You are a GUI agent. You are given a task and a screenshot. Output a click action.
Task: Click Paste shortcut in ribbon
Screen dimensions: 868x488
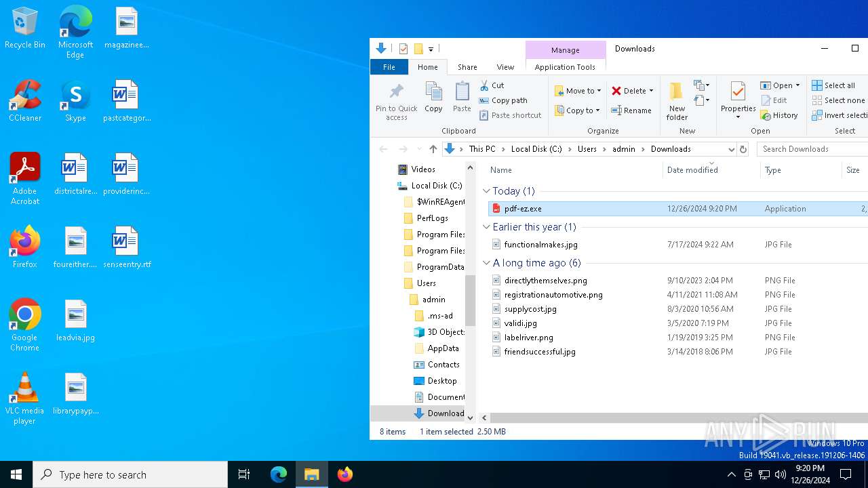pyautogui.click(x=510, y=115)
